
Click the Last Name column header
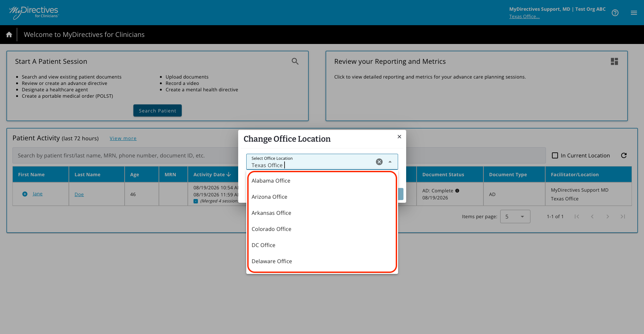point(97,175)
